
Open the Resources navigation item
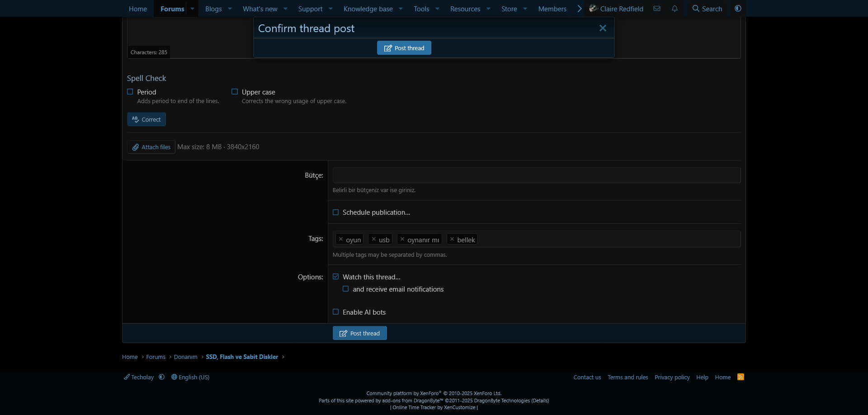click(x=465, y=9)
